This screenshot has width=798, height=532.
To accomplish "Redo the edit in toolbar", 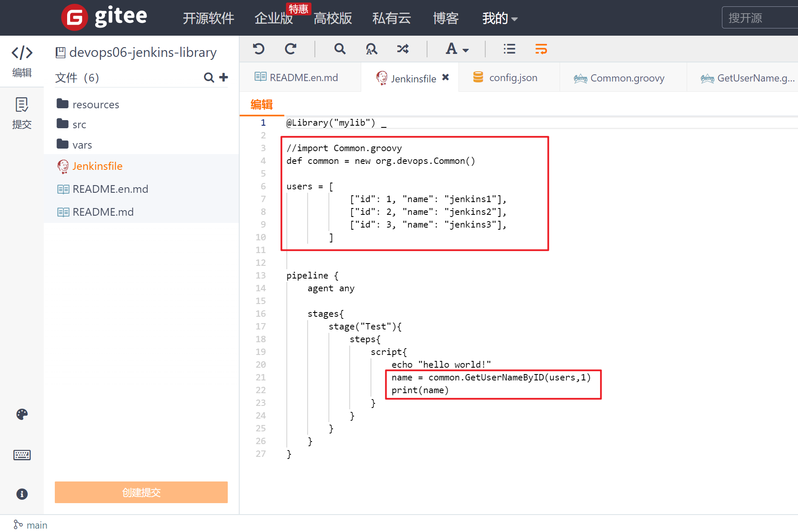I will pos(291,49).
